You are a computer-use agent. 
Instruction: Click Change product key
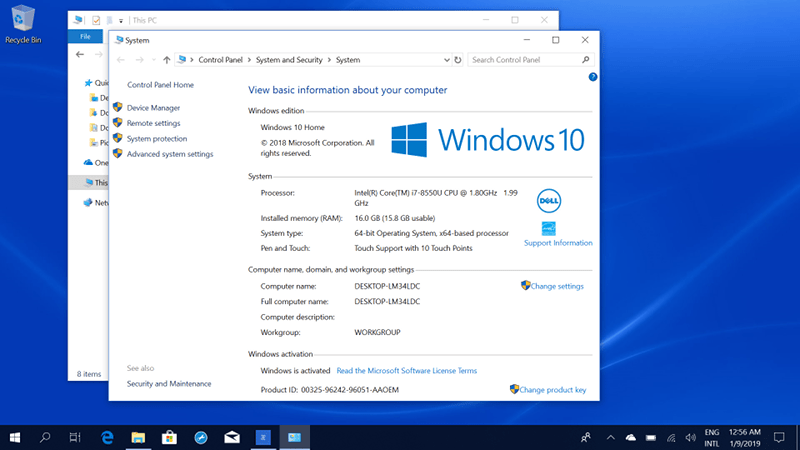pos(553,390)
